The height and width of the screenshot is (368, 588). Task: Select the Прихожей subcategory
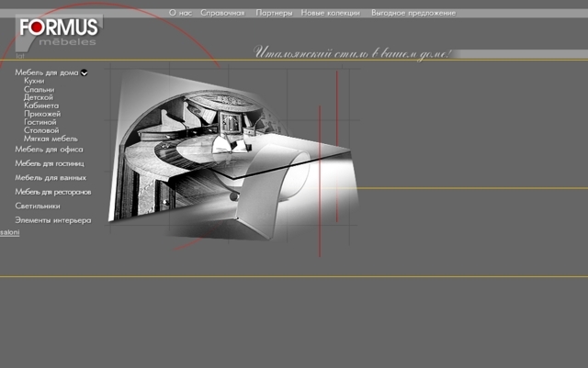tap(42, 114)
